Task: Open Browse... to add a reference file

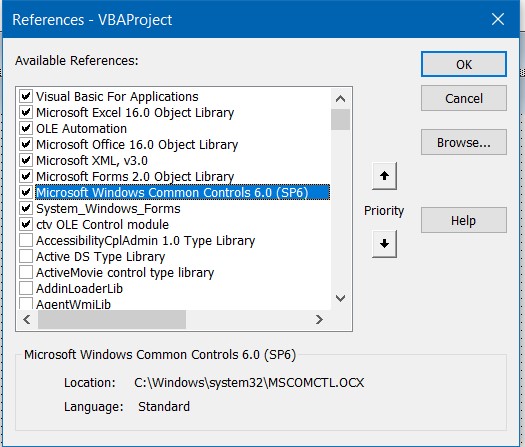Action: [464, 142]
